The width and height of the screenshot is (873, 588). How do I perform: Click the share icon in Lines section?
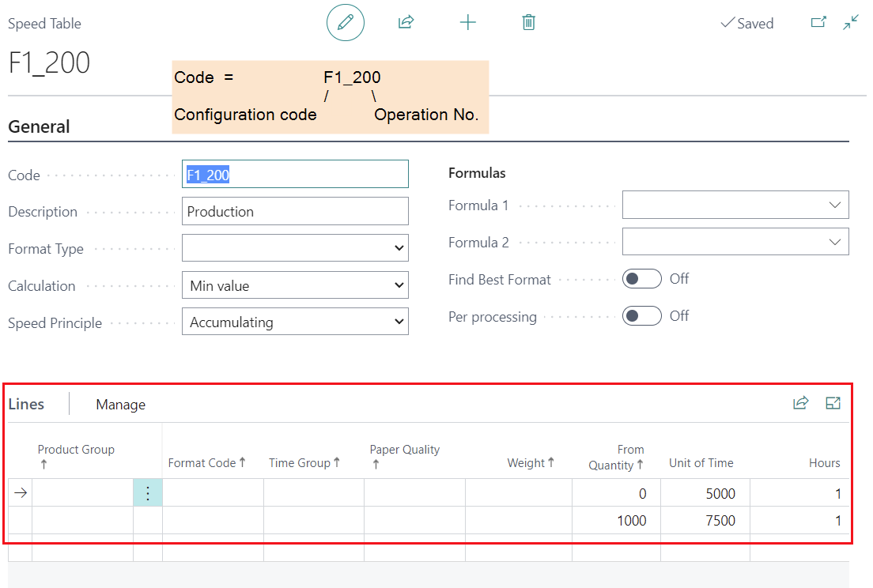800,403
